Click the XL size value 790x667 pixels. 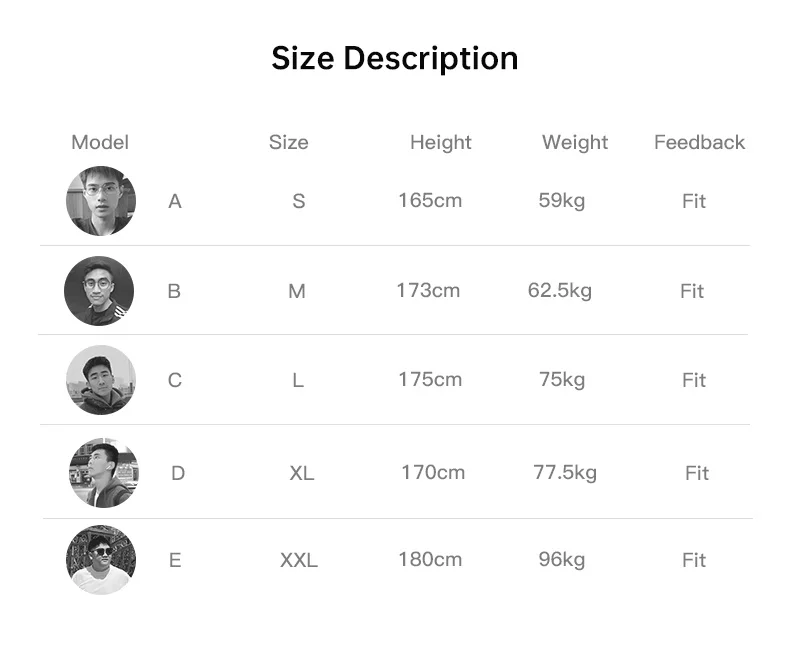pyautogui.click(x=301, y=473)
